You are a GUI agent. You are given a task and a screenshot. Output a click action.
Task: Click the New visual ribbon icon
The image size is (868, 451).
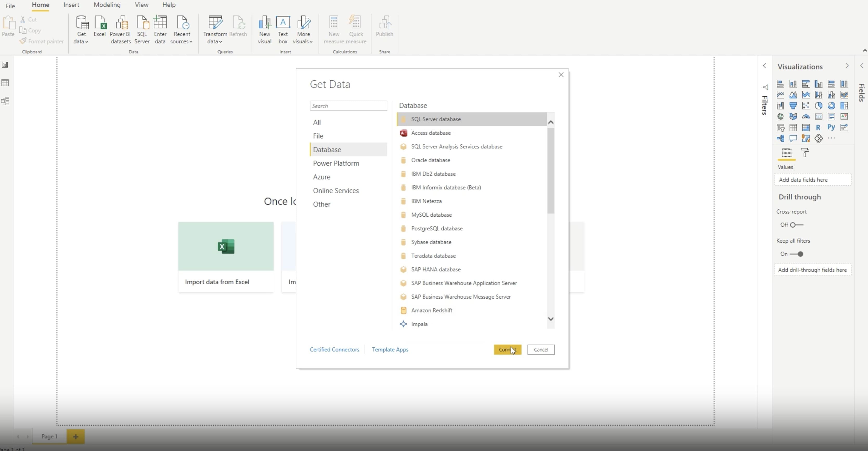point(264,30)
